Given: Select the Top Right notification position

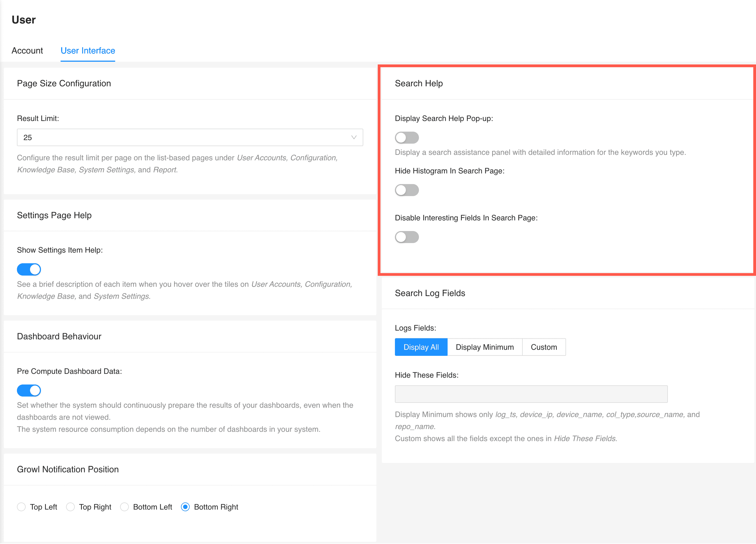Looking at the screenshot, I should 70,507.
